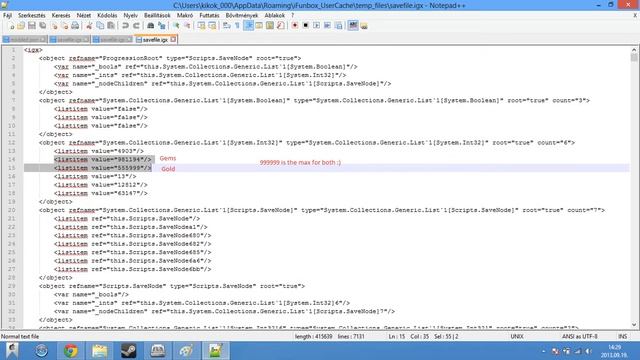Open the ? help menu
Screen dimensions: 640x360
tap(292, 15)
